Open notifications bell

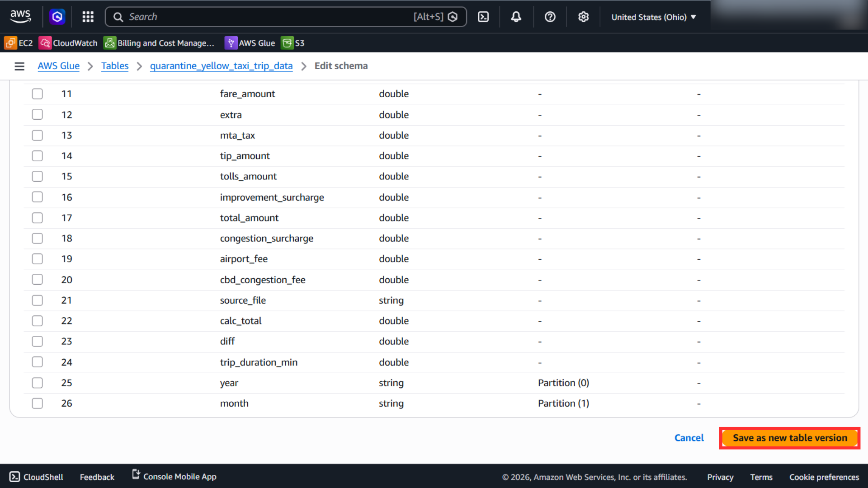pos(516,17)
